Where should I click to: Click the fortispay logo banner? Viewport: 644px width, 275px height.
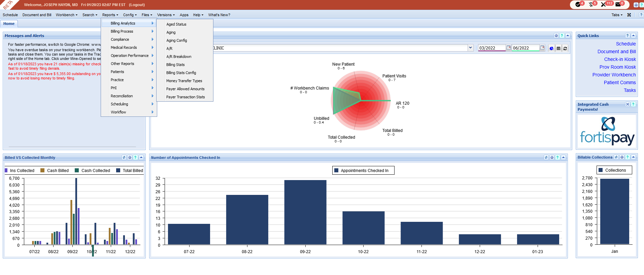tap(607, 131)
